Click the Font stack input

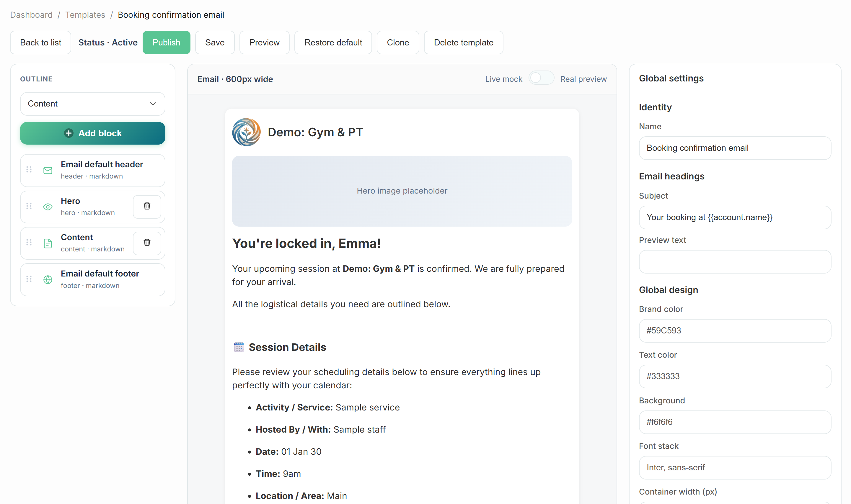(x=735, y=468)
